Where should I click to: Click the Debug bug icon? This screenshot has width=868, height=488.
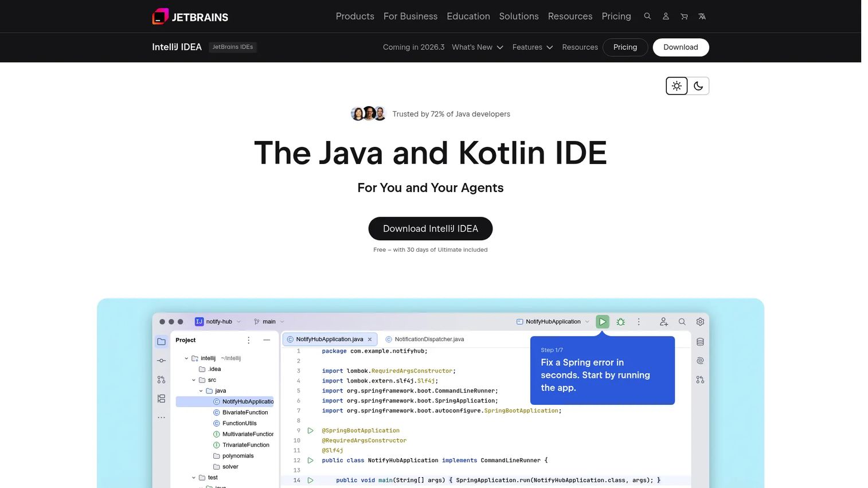(620, 322)
